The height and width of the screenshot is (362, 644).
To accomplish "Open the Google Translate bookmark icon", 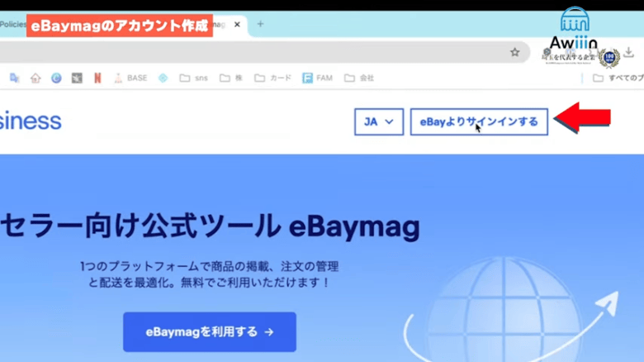I will (14, 79).
